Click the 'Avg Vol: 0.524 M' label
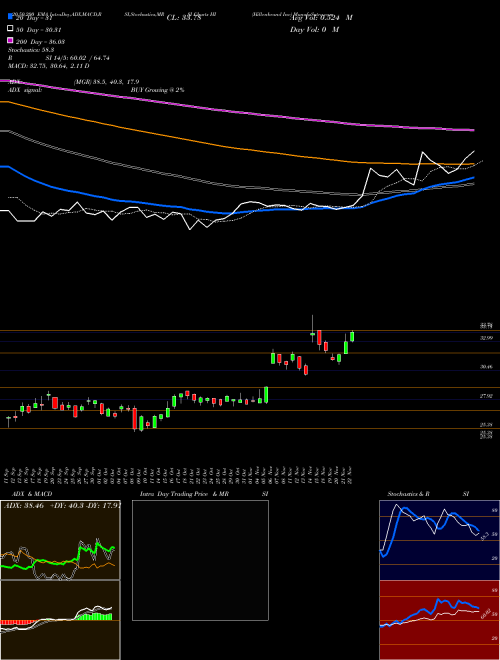 point(321,18)
